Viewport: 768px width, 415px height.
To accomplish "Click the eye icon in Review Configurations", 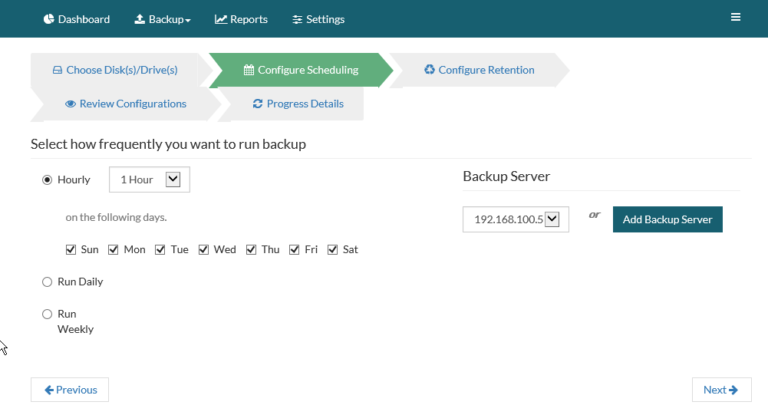I will point(71,104).
